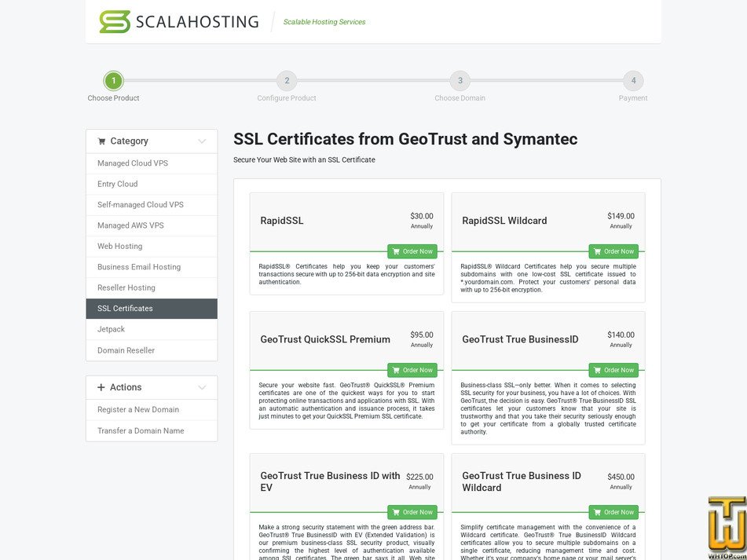
Task: Select step 4 Payment circle
Action: click(x=634, y=80)
